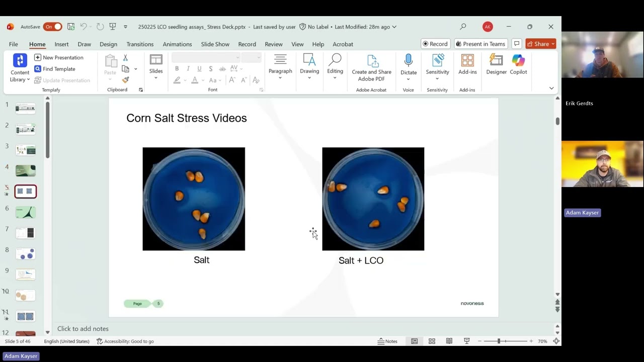Start presentation from beginning icon
This screenshot has width=644, height=362.
113,27
